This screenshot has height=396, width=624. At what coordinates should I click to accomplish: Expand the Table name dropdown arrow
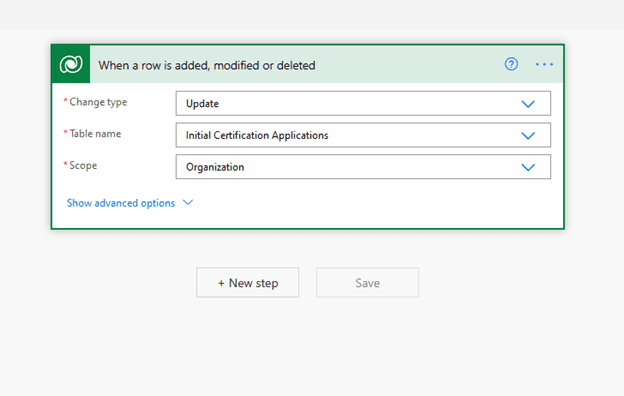528,136
